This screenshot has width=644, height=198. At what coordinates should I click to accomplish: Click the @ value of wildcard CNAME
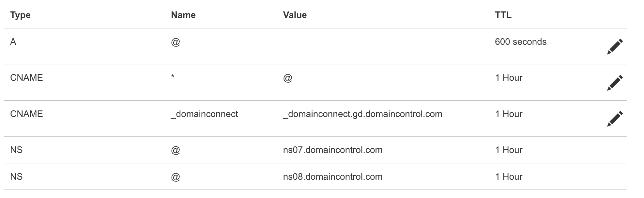tap(287, 78)
